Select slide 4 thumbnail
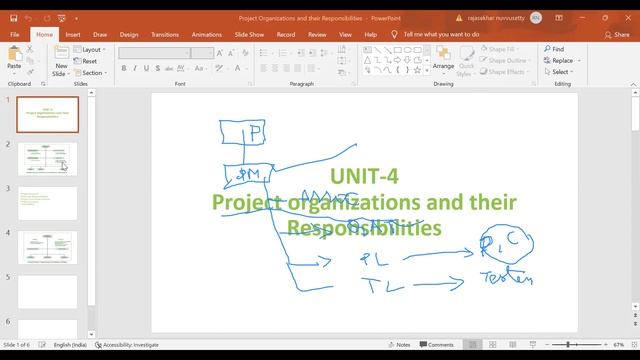This screenshot has height=360, width=640. (x=47, y=247)
